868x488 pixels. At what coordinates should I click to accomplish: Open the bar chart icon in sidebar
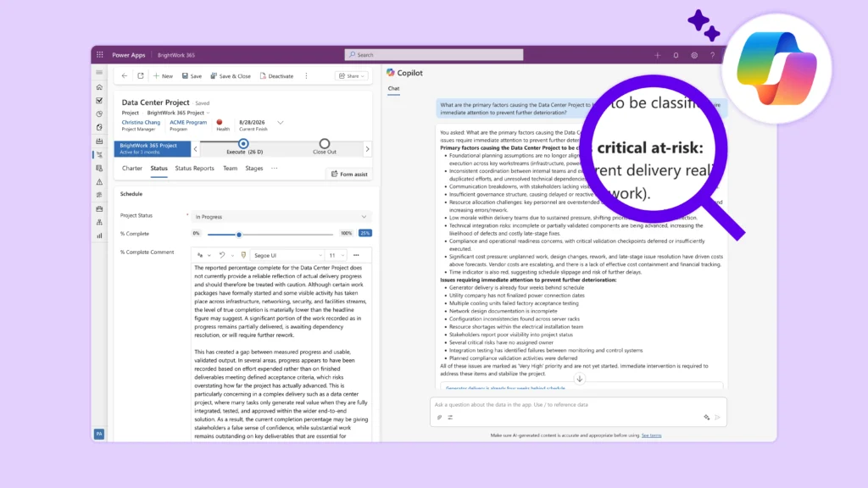(100, 236)
